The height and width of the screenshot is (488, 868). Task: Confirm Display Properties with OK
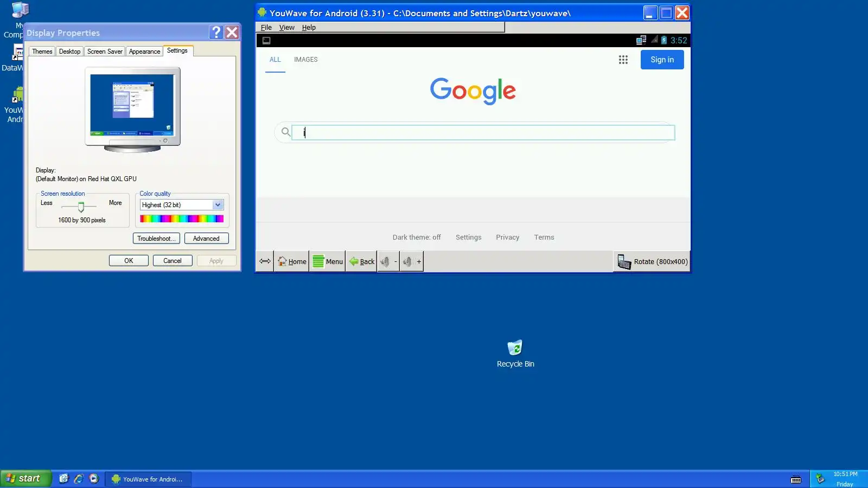(129, 261)
